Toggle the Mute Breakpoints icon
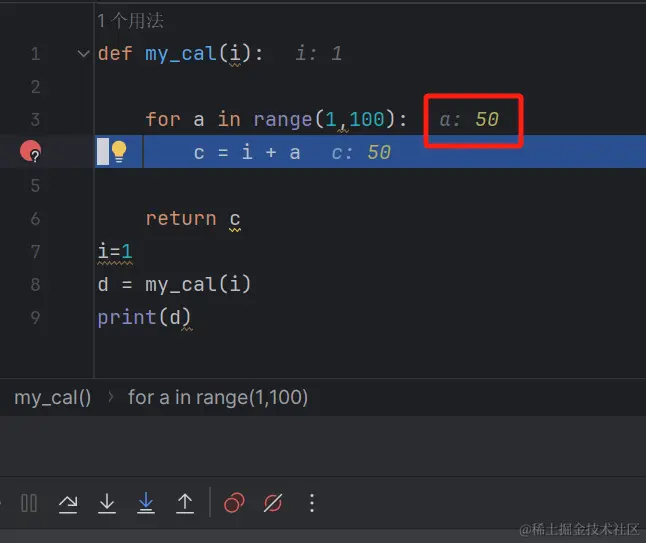Viewport: 646px width, 543px height. point(273,503)
